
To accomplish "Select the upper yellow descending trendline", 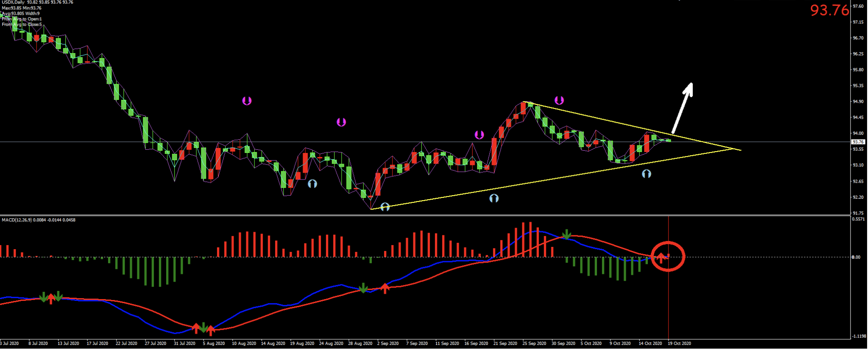I will tap(630, 124).
